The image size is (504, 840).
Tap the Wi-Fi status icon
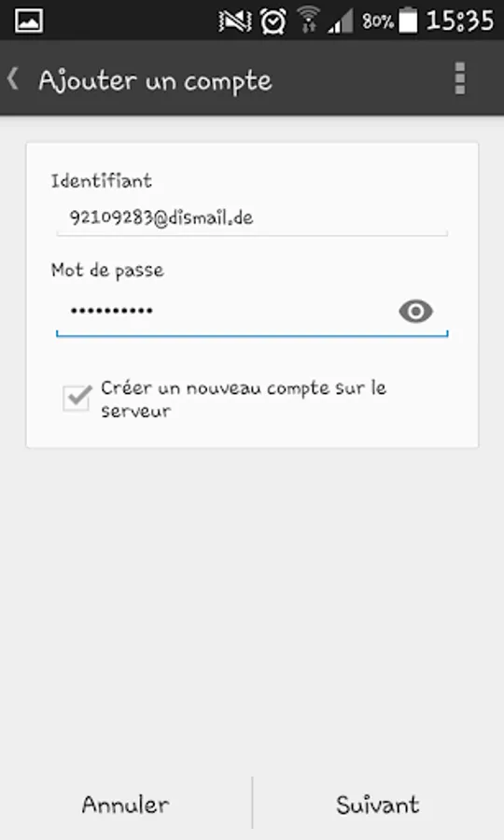coord(308,21)
